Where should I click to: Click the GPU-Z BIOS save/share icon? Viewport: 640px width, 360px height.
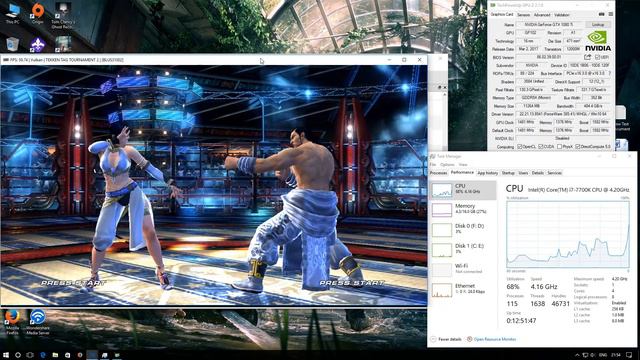click(587, 57)
